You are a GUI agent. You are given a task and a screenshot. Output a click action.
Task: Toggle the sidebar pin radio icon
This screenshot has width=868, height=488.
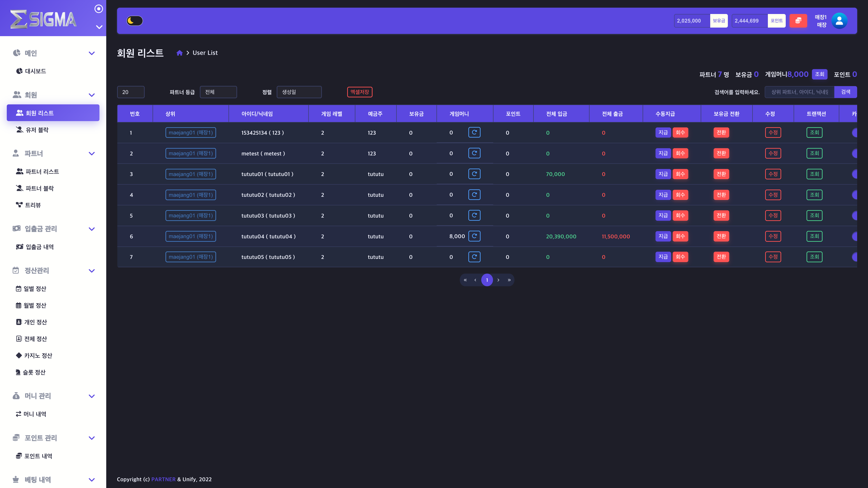[98, 9]
